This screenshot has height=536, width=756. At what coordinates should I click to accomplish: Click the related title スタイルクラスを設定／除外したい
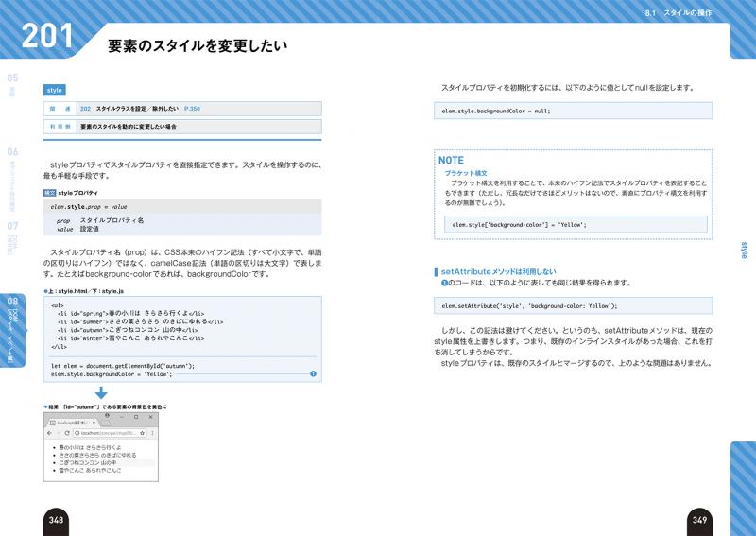pos(137,109)
